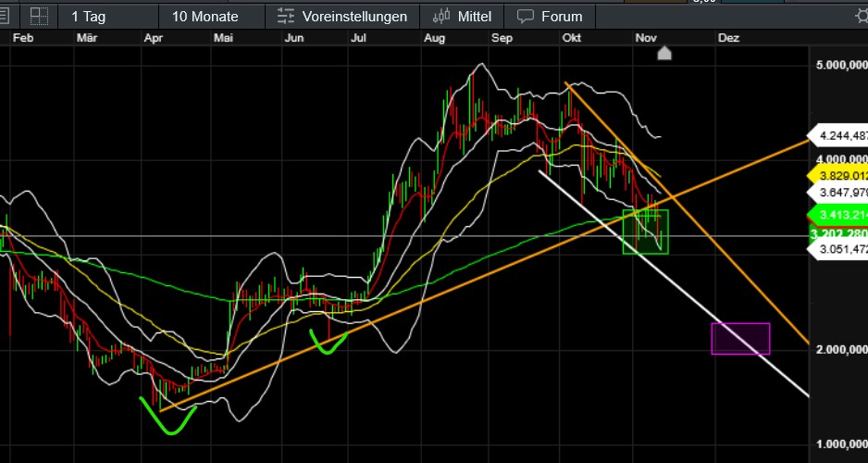
Task: Click the Mär label on time axis
Action: [87, 38]
